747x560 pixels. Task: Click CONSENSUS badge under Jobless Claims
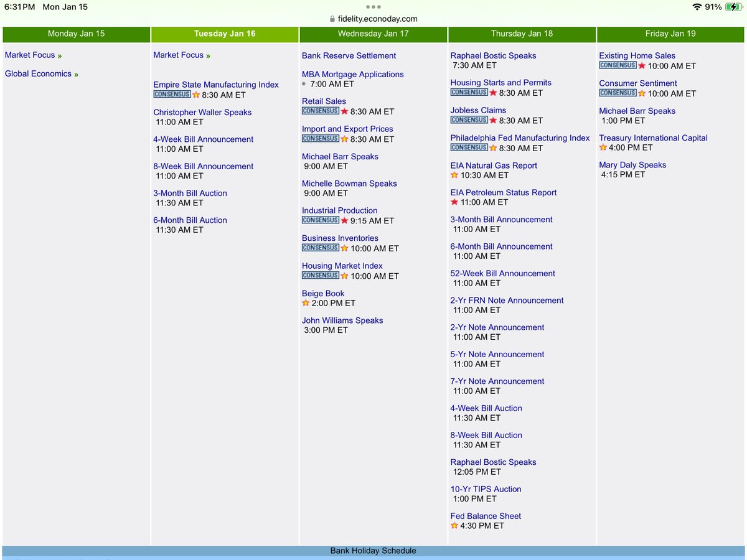coord(469,119)
